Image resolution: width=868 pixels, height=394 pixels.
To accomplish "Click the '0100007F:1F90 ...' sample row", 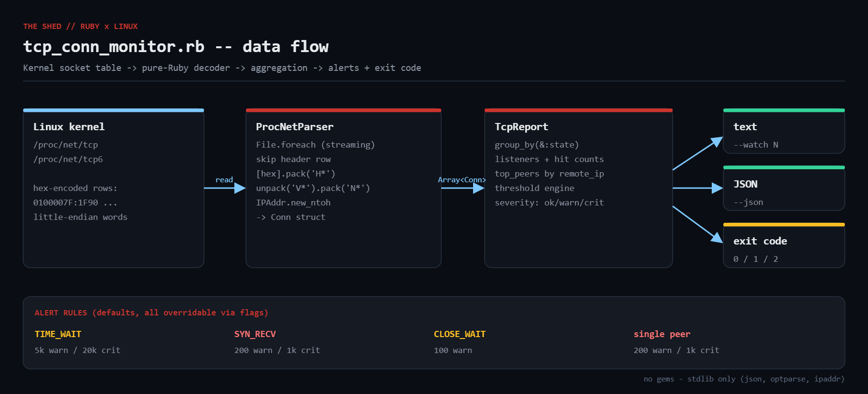I will click(x=75, y=203).
